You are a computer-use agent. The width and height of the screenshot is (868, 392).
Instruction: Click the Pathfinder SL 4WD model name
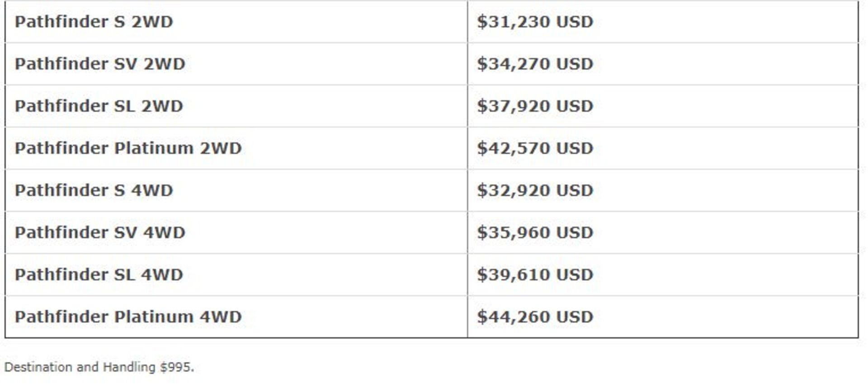(x=99, y=274)
